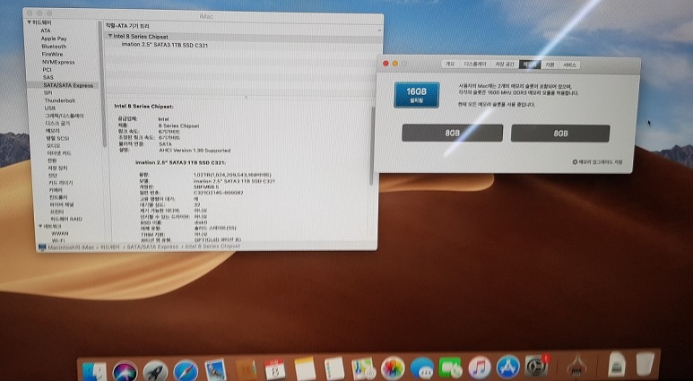Open iTunes music note icon in Dock

[480, 367]
